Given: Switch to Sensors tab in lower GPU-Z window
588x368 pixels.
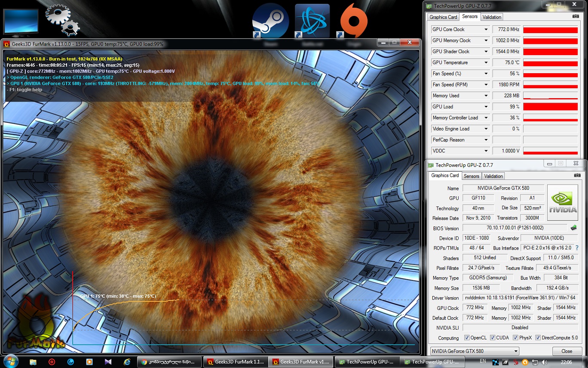Looking at the screenshot, I should [x=471, y=176].
